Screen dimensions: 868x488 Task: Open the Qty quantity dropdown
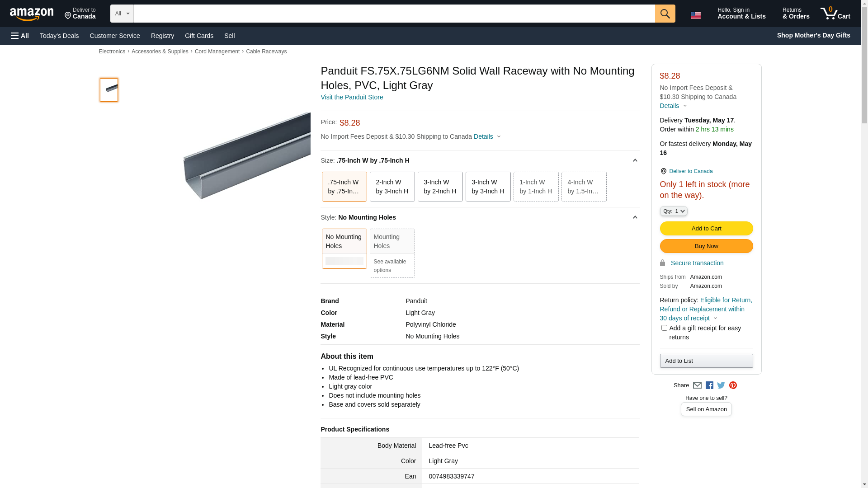tap(674, 211)
